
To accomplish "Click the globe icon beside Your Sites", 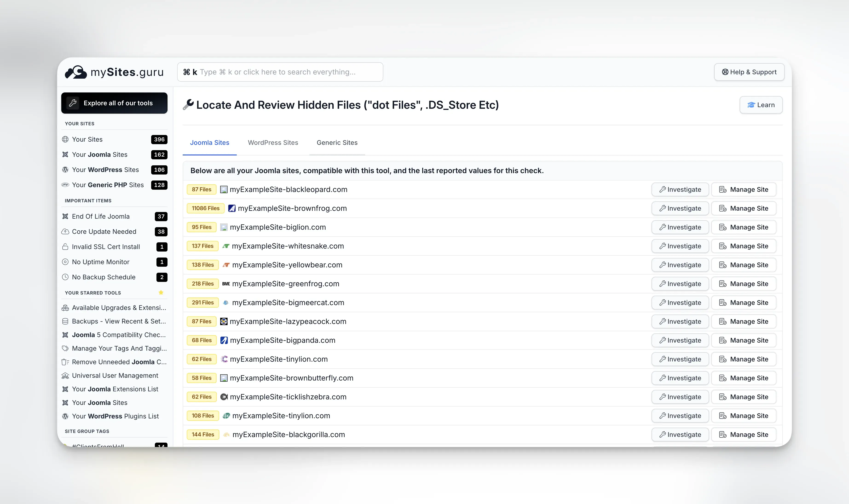I will pyautogui.click(x=65, y=139).
